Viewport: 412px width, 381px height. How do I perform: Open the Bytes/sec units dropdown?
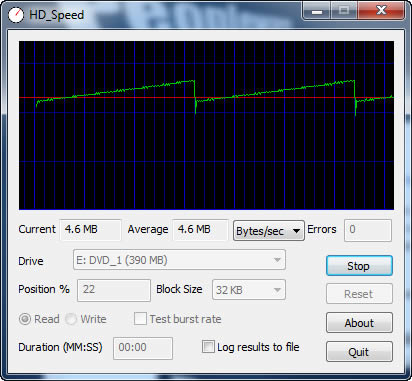[x=268, y=230]
